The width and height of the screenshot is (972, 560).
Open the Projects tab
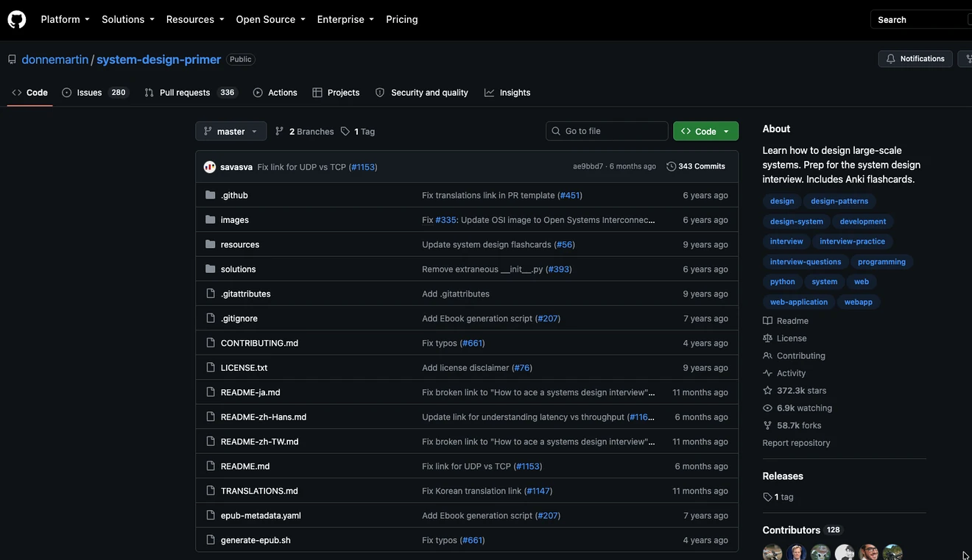point(336,93)
